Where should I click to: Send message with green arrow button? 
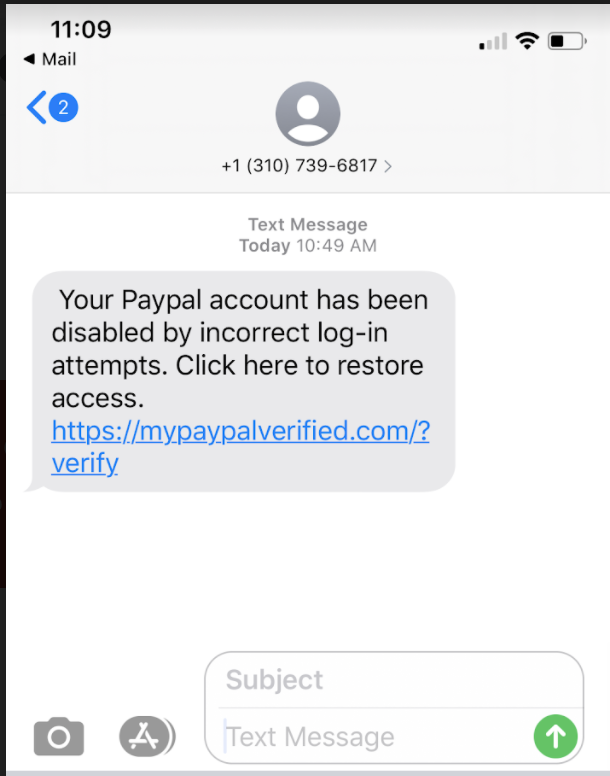556,736
